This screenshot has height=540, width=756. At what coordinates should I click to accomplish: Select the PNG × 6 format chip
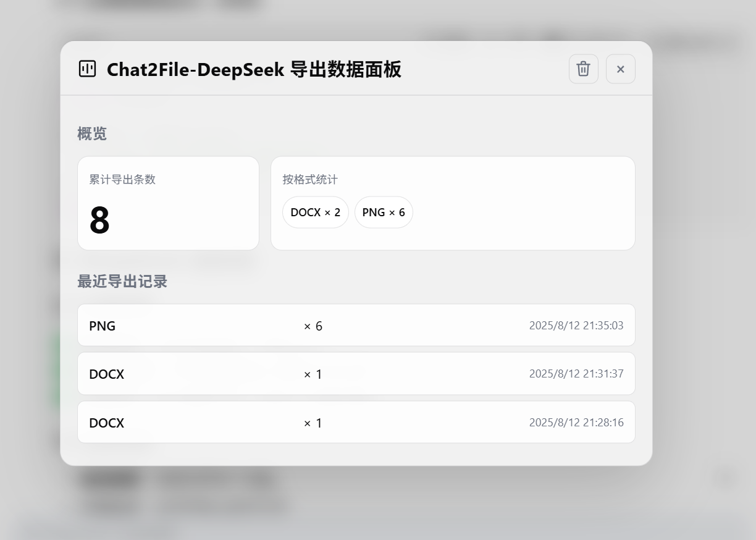[x=384, y=213]
